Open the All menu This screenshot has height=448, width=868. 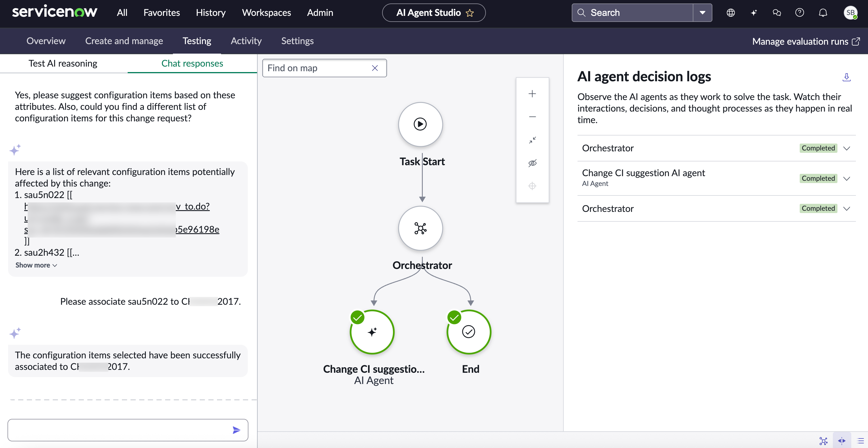click(122, 13)
